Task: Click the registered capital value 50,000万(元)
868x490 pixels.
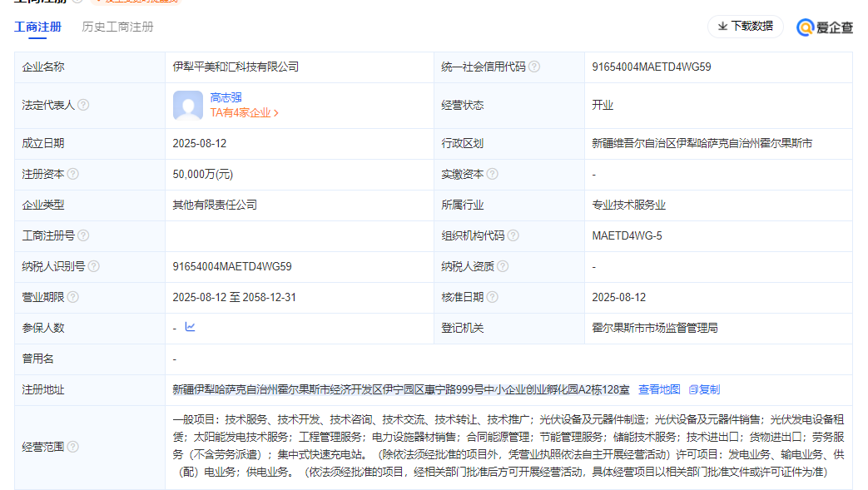Action: tap(202, 175)
